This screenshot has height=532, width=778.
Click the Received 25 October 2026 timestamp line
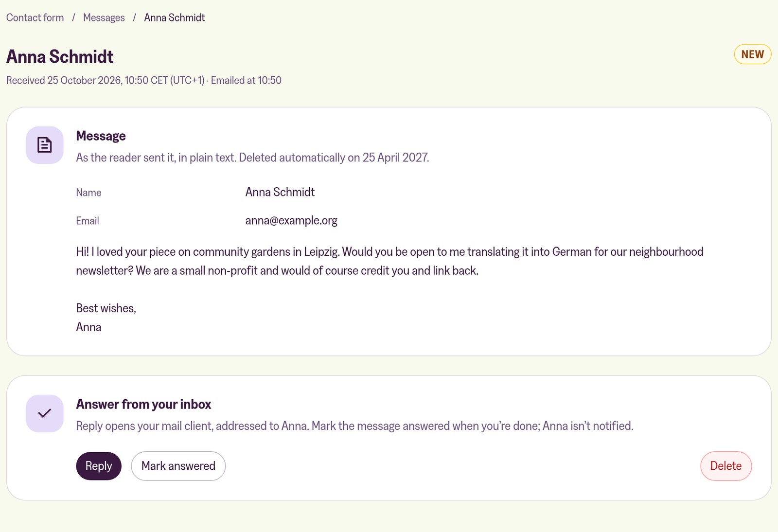144,80
